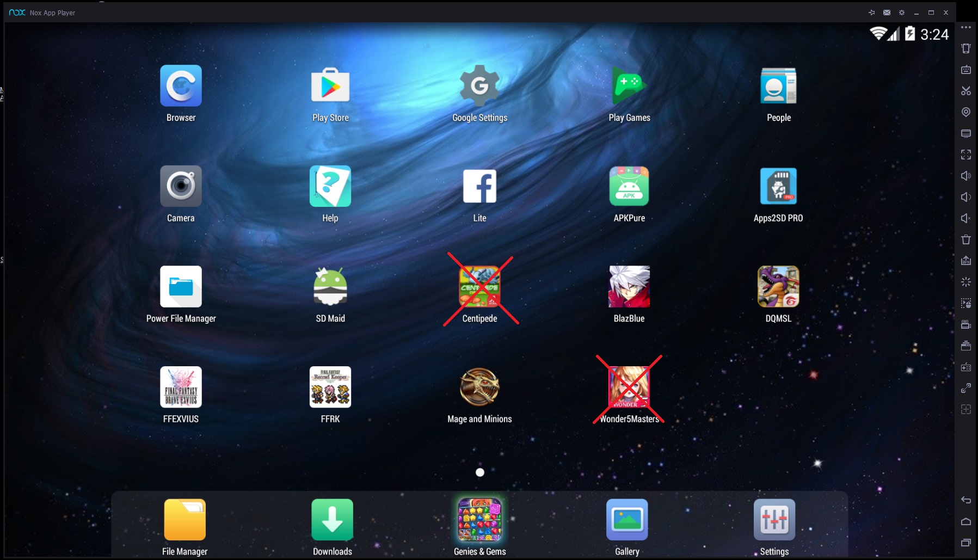Open keyboard control sidebar tool
978x560 pixels.
tap(966, 70)
